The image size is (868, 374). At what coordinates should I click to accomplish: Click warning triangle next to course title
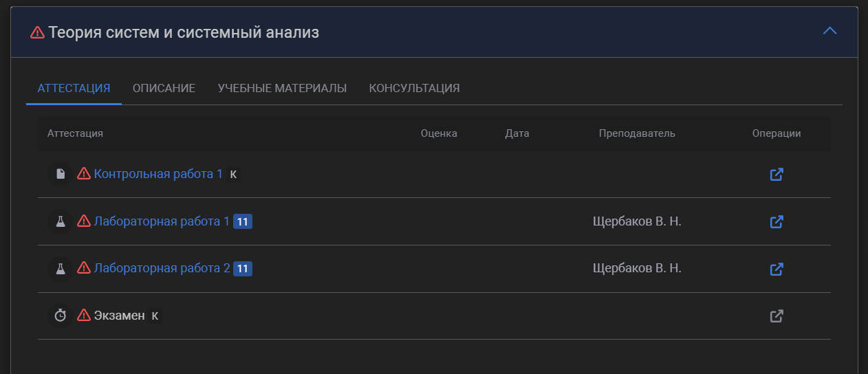coord(38,32)
